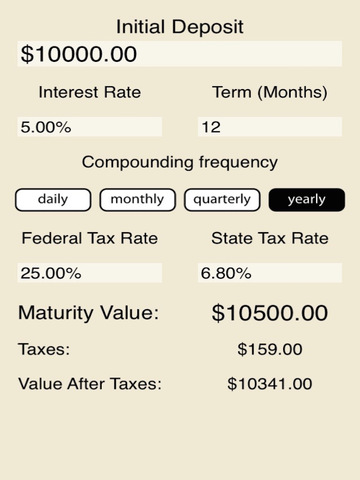Edit the Initial Deposit amount field

(x=180, y=54)
